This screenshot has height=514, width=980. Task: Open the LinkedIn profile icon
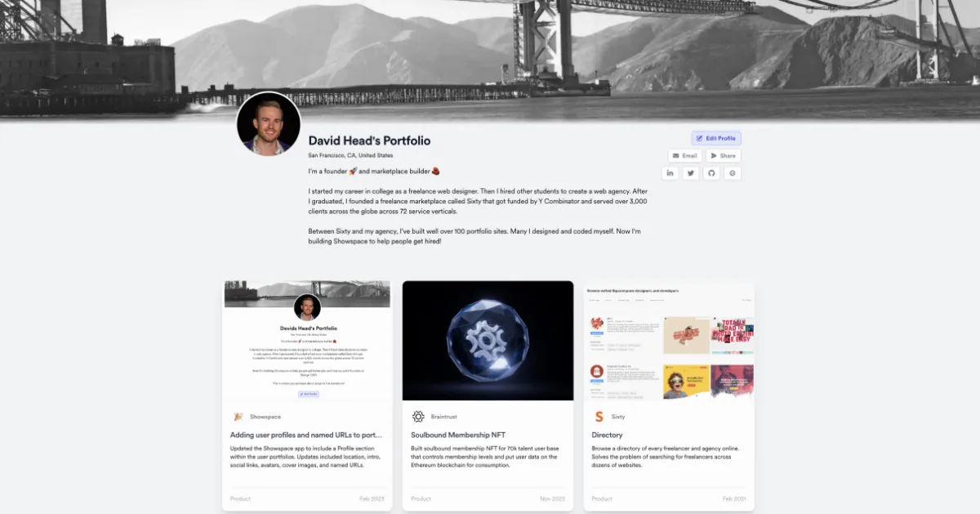(x=670, y=173)
